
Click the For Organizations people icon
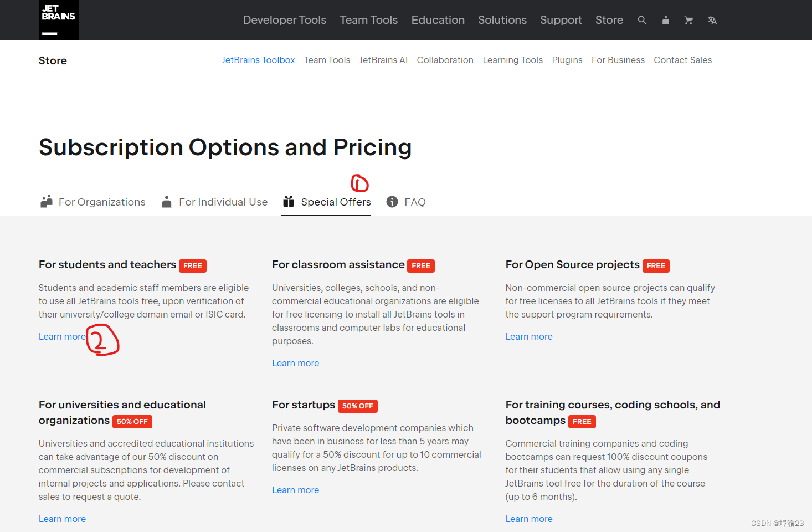click(47, 201)
